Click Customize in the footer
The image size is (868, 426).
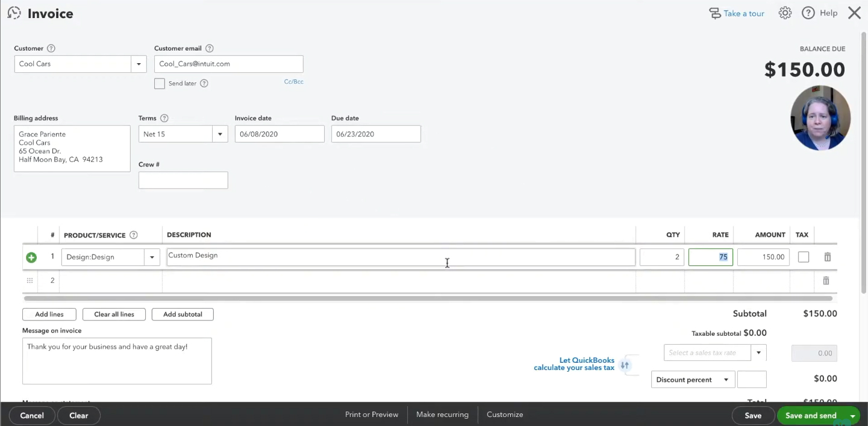pos(505,415)
